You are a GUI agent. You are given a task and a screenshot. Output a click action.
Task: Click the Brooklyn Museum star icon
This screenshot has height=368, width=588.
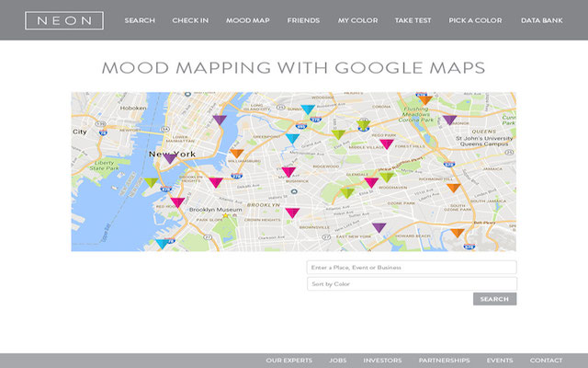click(225, 215)
